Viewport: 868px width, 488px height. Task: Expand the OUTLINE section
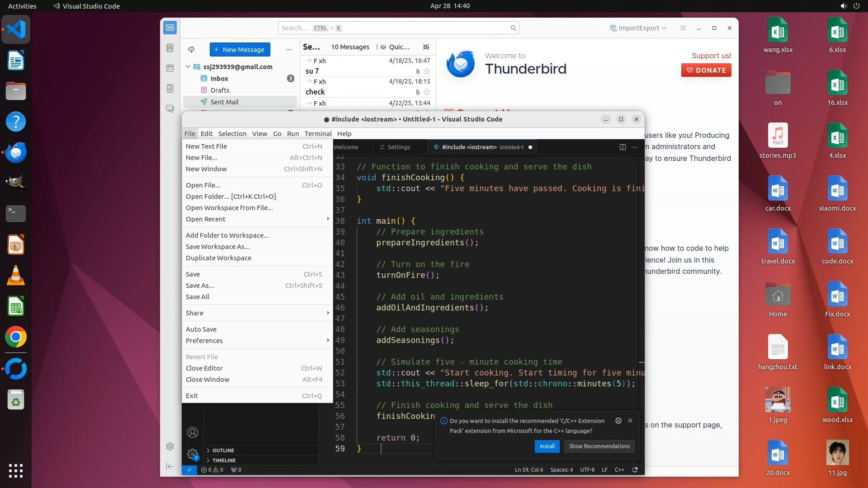(223, 450)
